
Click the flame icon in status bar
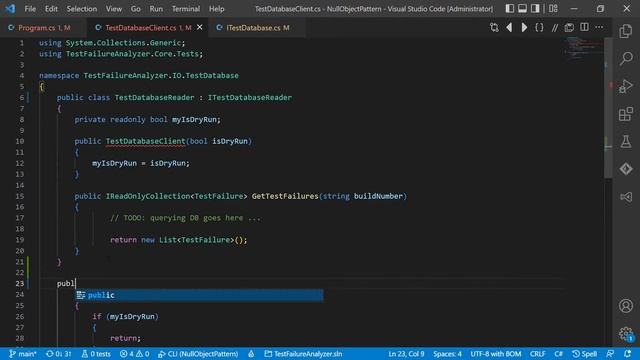pyautogui.click(x=251, y=354)
